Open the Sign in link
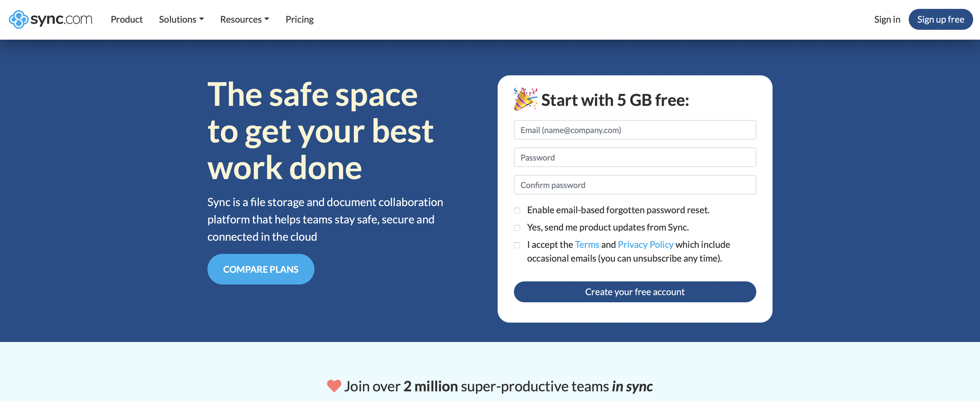 (887, 20)
